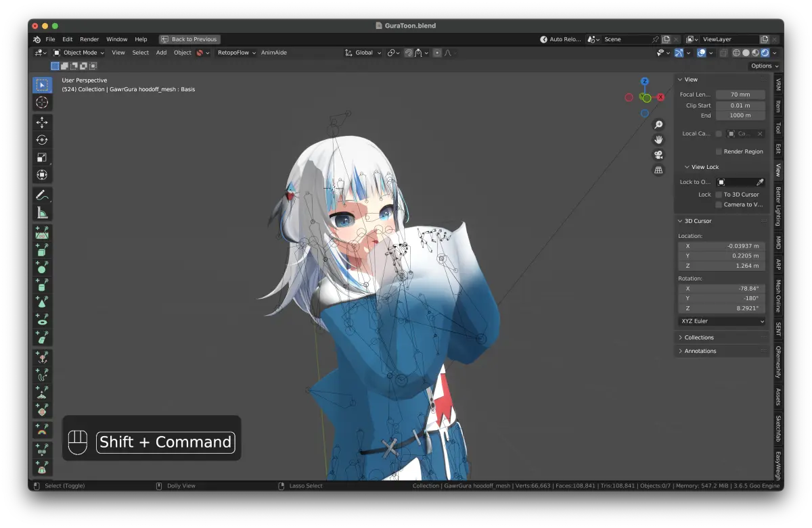812x528 pixels.
Task: Toggle Show Overlays button in header
Action: (702, 53)
